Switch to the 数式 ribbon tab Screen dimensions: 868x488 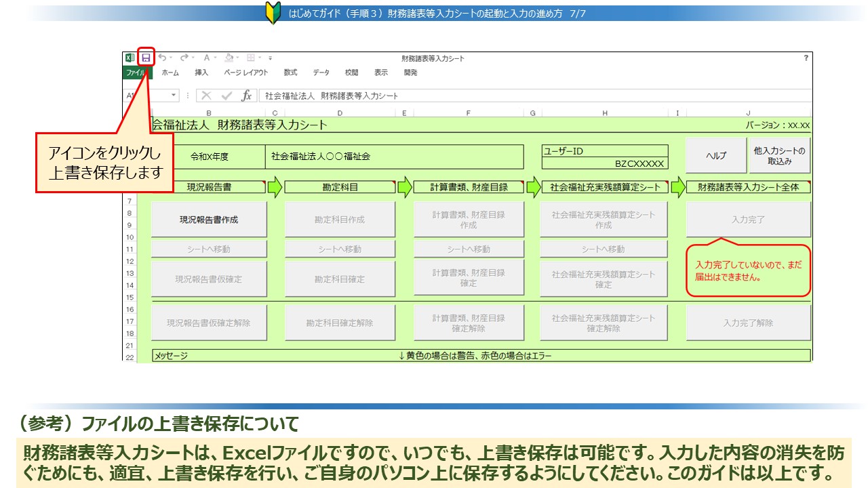[x=290, y=73]
